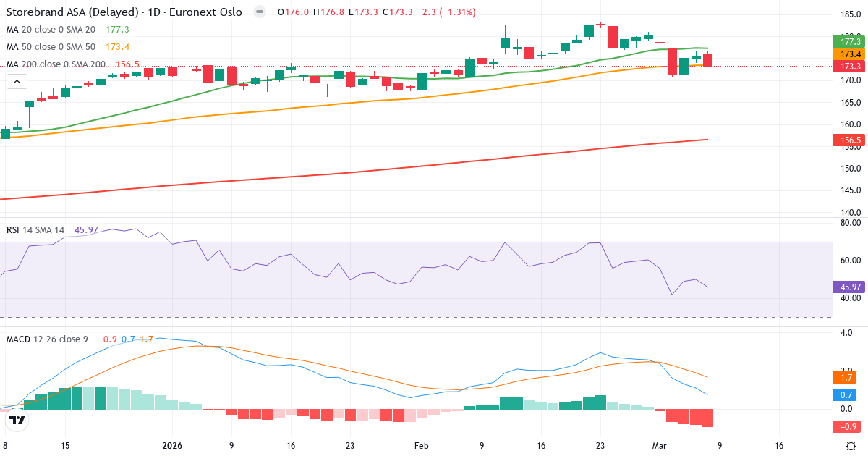Collapse the indicator legend with chevron

coord(17,82)
